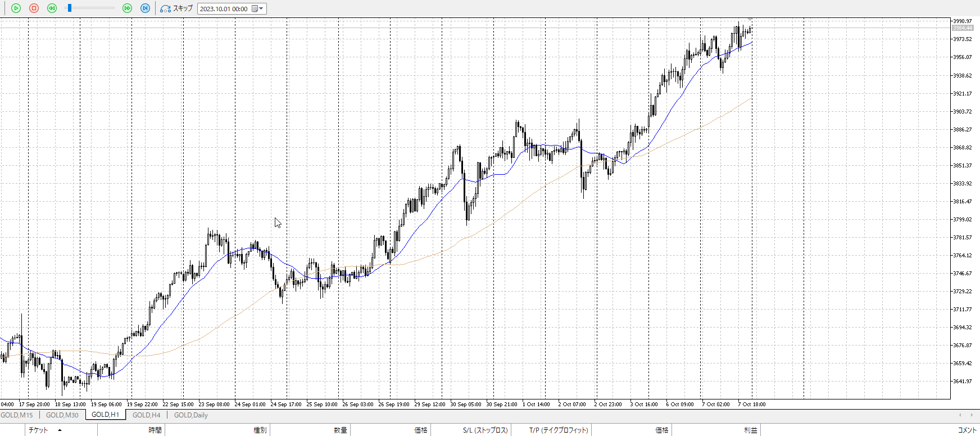Screen dimensions: 980x436
Task: Switch to the GOLD,M15 chart tab
Action: [17, 415]
